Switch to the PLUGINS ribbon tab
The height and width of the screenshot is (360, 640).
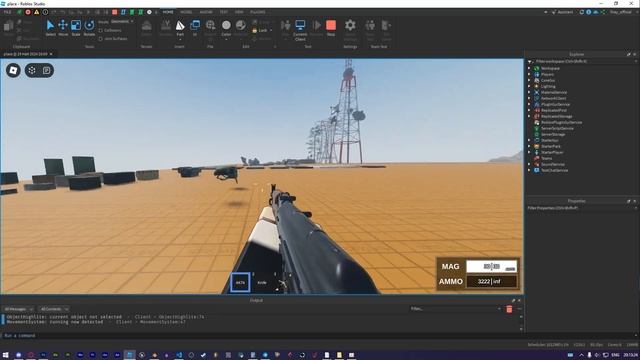(258, 12)
